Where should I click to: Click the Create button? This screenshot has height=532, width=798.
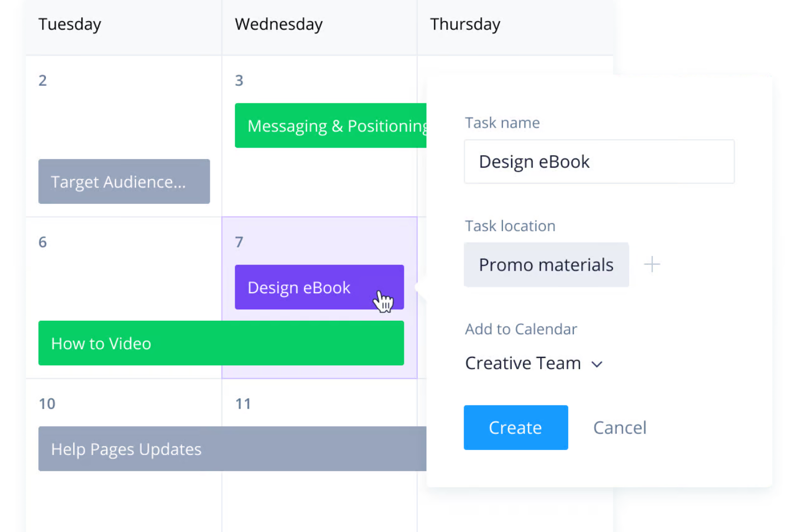[x=515, y=427]
